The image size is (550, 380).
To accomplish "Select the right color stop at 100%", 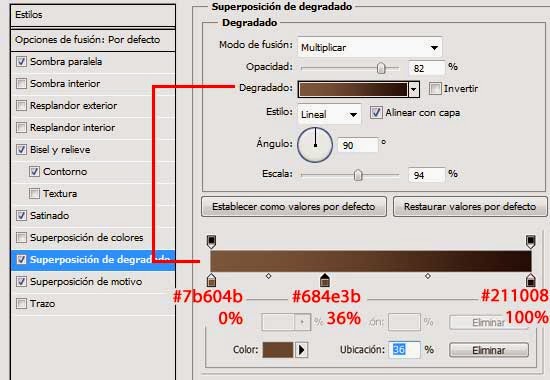I will (x=530, y=280).
